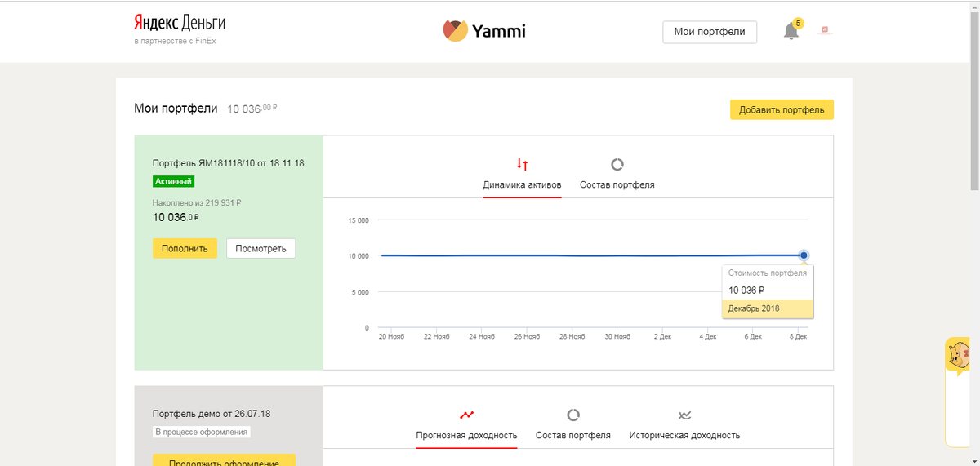Click the Стоимость портфеля tooltip heading

point(768,273)
